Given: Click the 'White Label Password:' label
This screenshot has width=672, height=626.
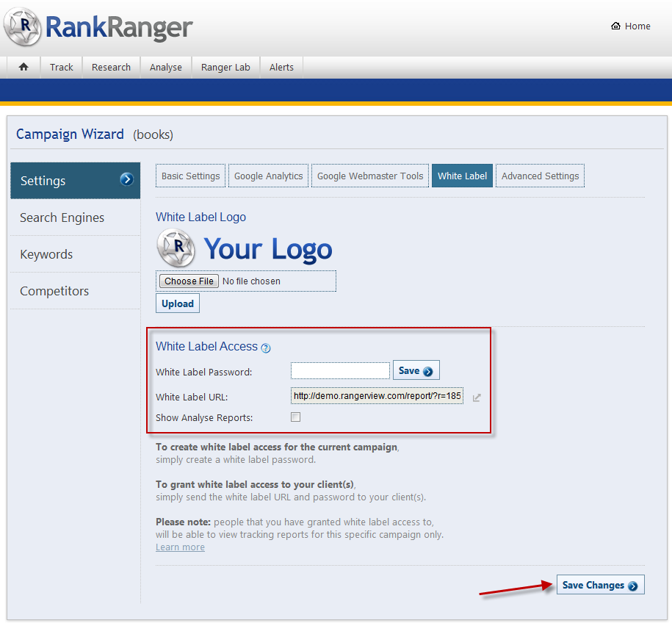Looking at the screenshot, I should pyautogui.click(x=204, y=373).
